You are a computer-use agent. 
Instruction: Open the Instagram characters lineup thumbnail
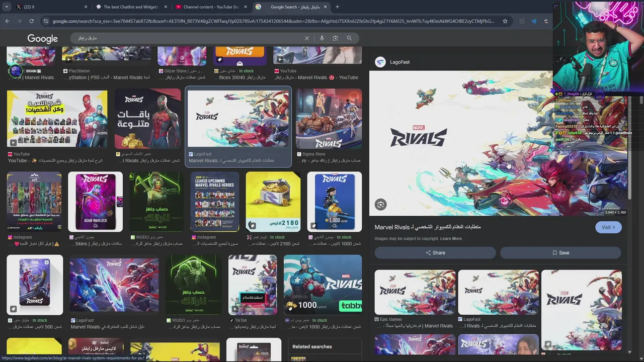(x=34, y=202)
